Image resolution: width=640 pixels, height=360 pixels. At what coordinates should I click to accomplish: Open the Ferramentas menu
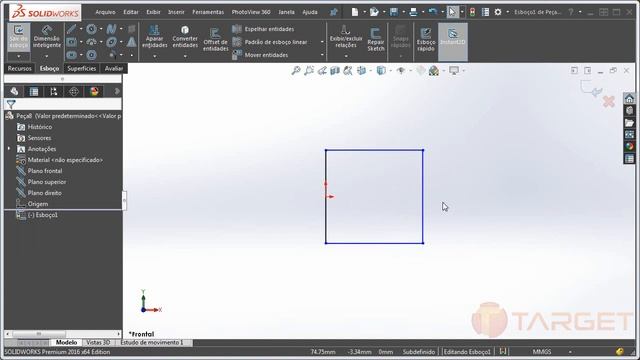[x=208, y=12]
